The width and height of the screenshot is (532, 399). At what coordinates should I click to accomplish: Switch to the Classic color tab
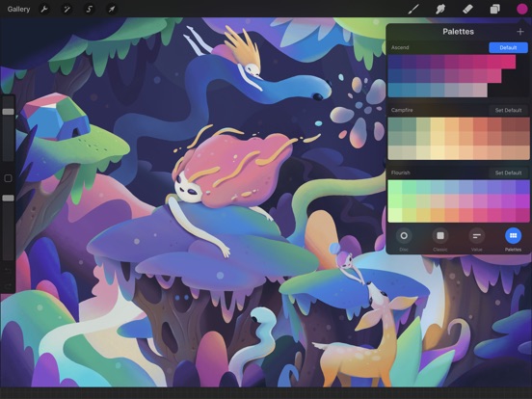tap(440, 240)
